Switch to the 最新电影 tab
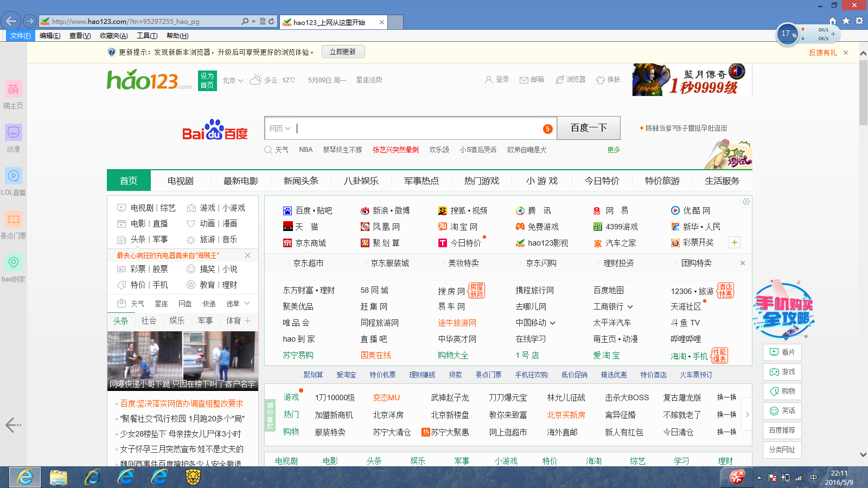The image size is (868, 488). click(x=241, y=181)
